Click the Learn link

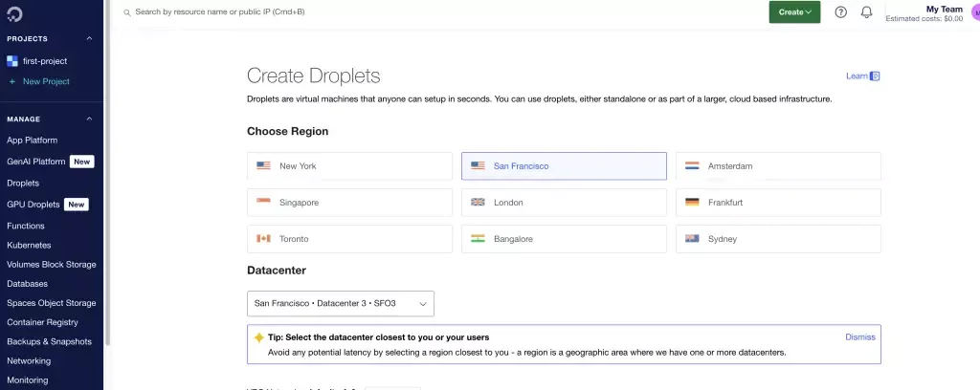tap(857, 76)
